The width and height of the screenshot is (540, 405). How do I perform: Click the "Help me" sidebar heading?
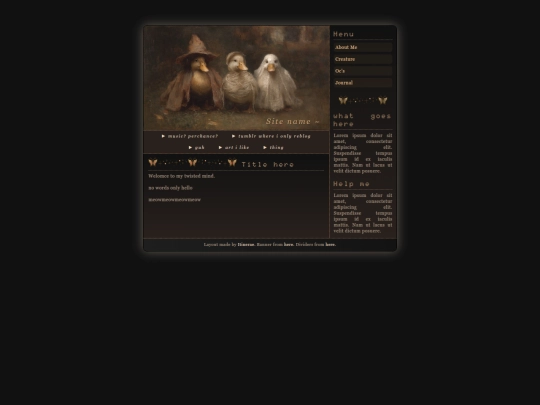pyautogui.click(x=351, y=184)
